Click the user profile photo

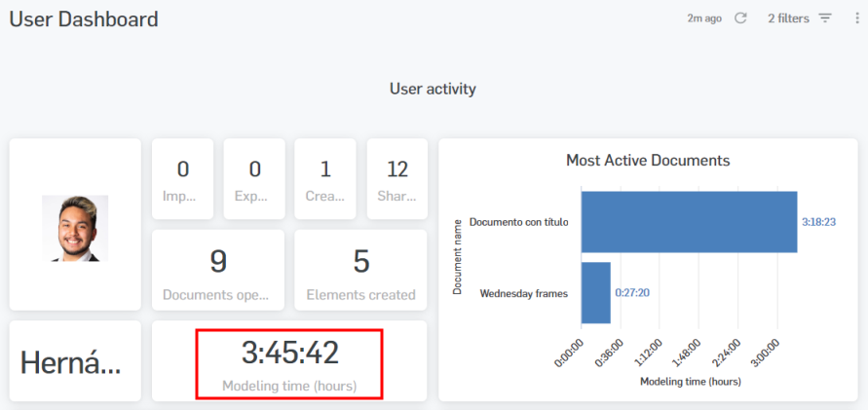click(x=75, y=228)
